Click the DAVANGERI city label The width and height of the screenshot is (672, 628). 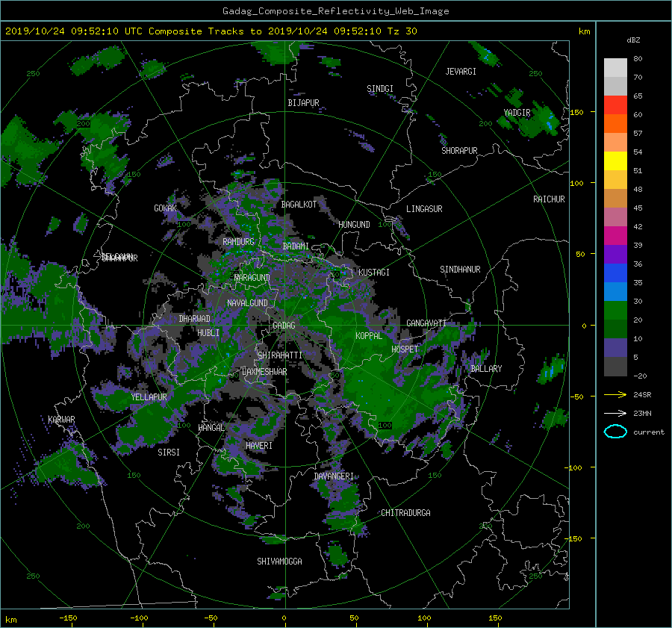tap(334, 476)
